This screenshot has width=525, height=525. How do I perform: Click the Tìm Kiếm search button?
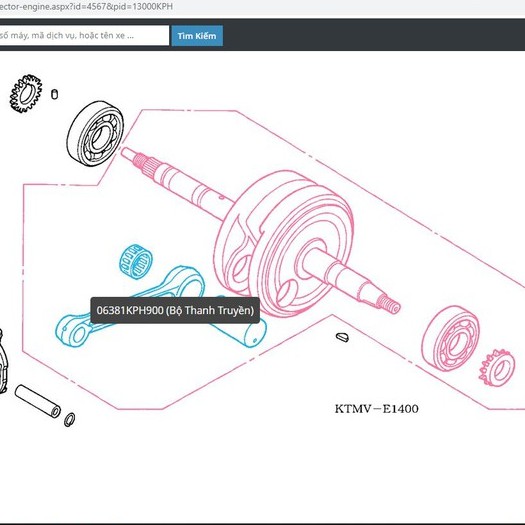(197, 35)
